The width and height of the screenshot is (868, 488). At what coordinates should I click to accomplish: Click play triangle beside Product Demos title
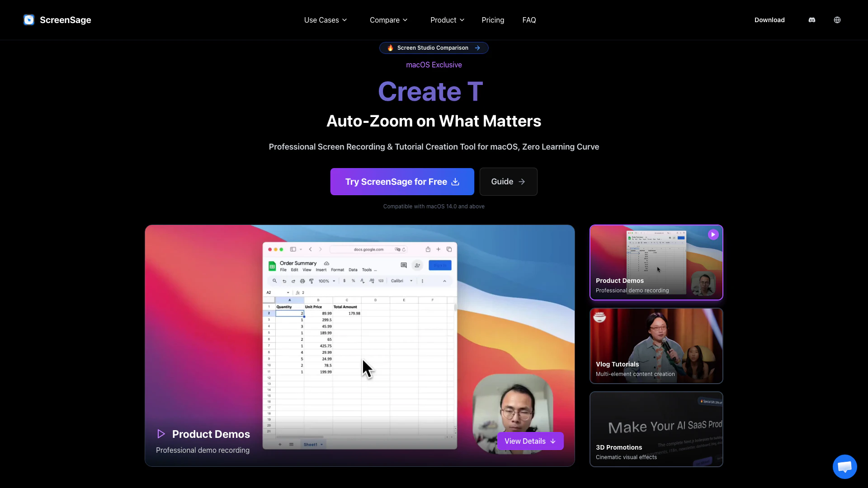(161, 434)
